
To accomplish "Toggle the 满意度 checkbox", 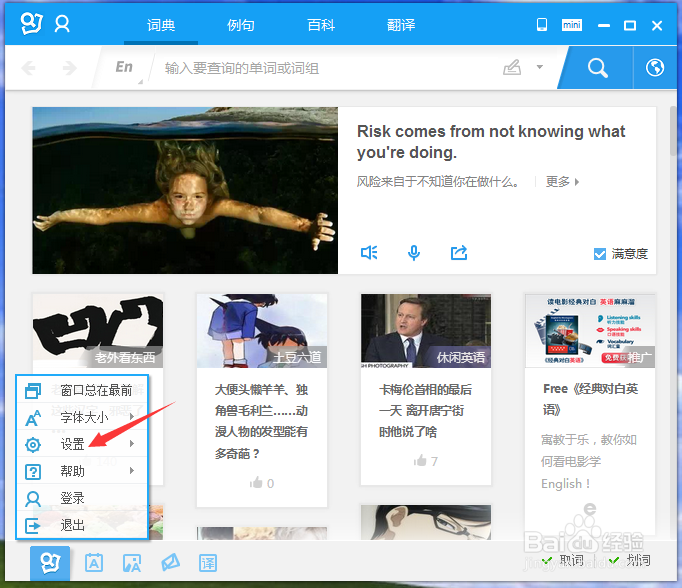I will coord(599,254).
